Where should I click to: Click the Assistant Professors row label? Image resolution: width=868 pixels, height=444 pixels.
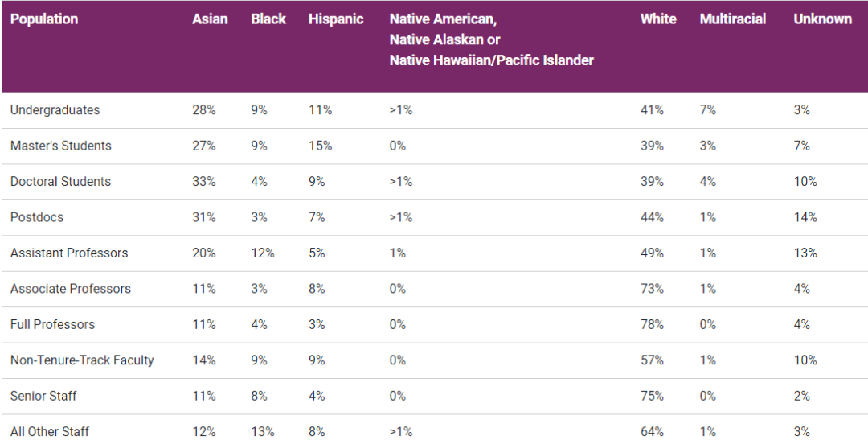point(69,253)
